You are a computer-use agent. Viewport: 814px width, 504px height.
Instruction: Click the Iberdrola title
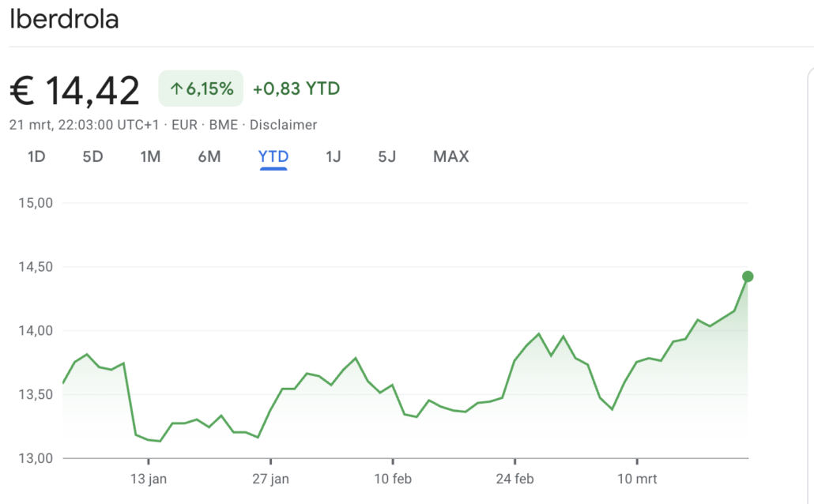coord(64,19)
